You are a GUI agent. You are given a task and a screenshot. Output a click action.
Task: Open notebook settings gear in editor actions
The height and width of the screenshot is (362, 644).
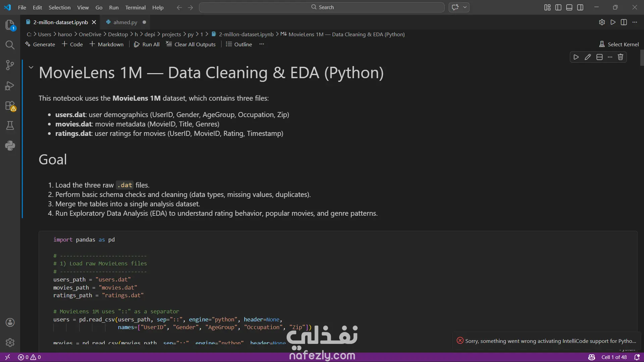[602, 22]
